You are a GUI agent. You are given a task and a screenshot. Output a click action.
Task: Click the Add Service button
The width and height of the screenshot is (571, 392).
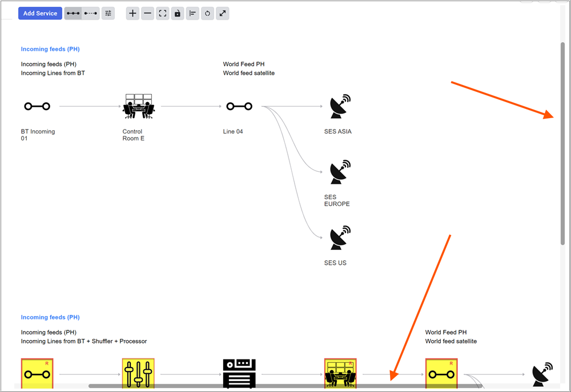(x=40, y=14)
